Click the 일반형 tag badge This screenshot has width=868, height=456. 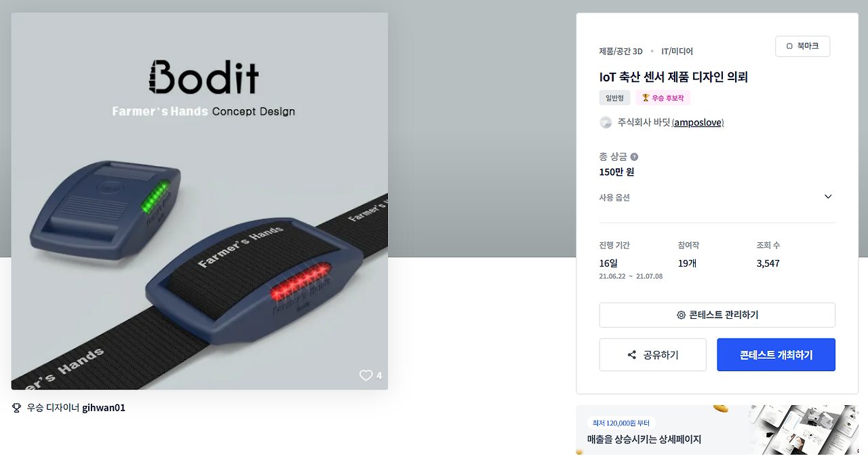pos(614,98)
